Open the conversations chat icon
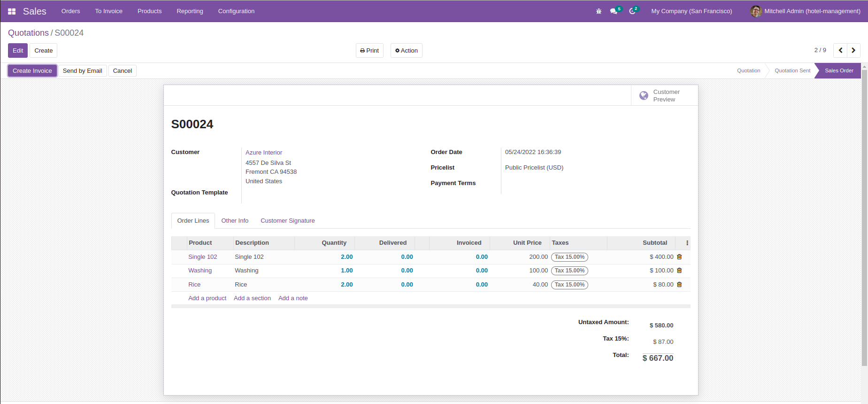868x404 pixels. click(614, 11)
